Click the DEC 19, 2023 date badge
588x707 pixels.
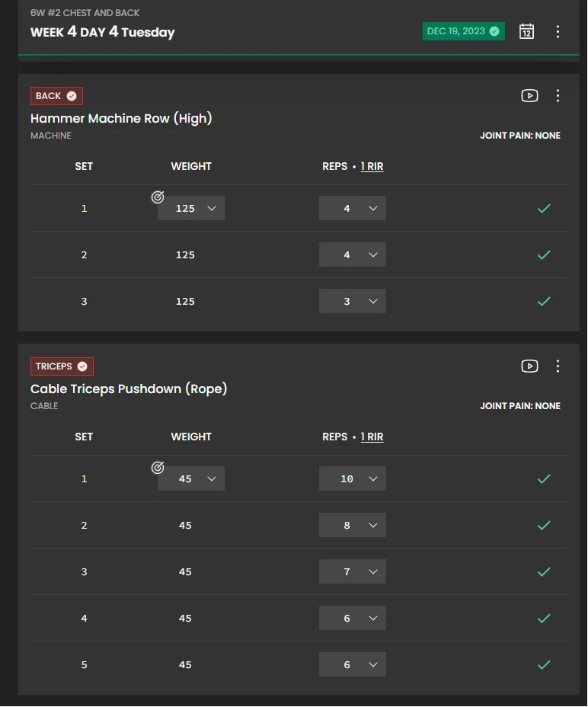click(x=463, y=31)
